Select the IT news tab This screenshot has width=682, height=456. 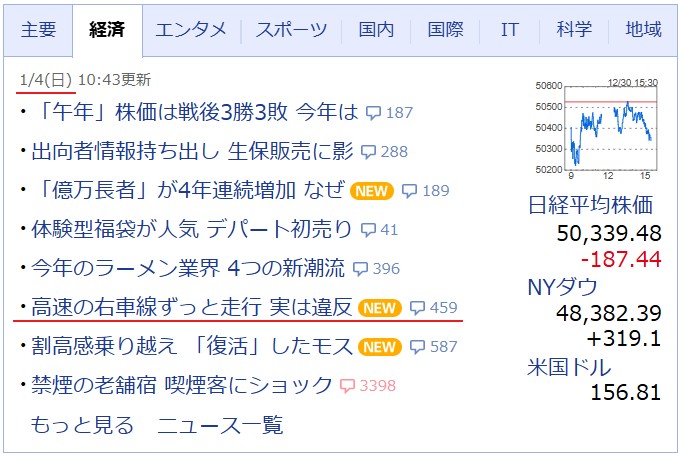pyautogui.click(x=510, y=29)
